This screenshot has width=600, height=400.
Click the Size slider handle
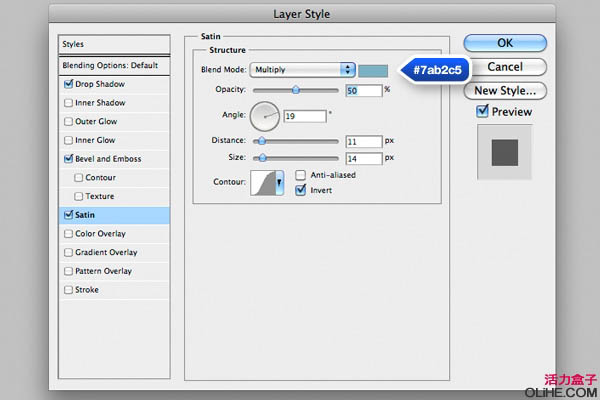[x=263, y=158]
